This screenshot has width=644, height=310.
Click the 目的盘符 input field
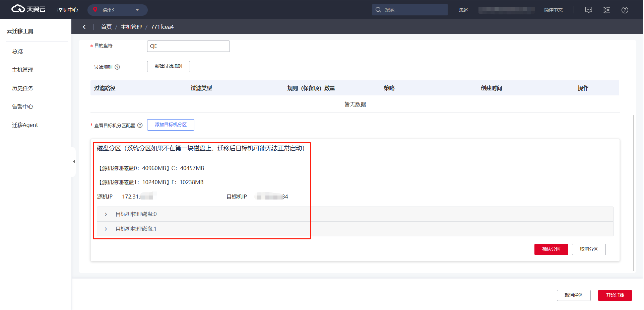click(188, 46)
